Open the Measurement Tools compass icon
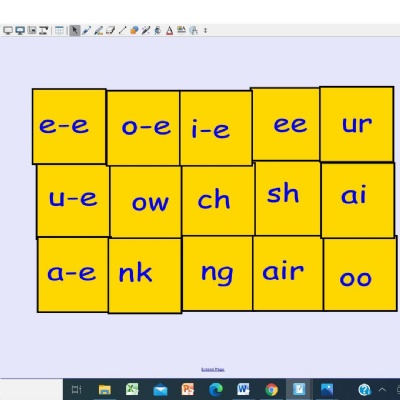The width and height of the screenshot is (400, 400). coord(193,30)
